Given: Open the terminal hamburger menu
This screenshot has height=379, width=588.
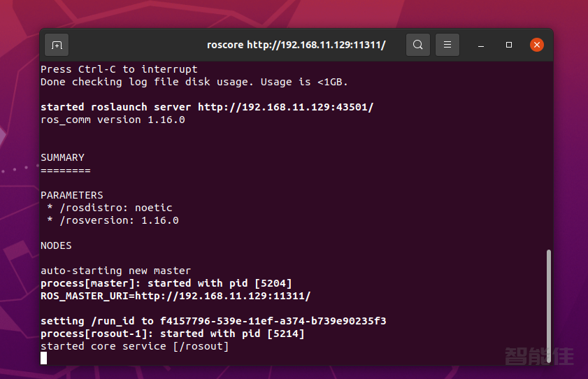Looking at the screenshot, I should tap(447, 45).
